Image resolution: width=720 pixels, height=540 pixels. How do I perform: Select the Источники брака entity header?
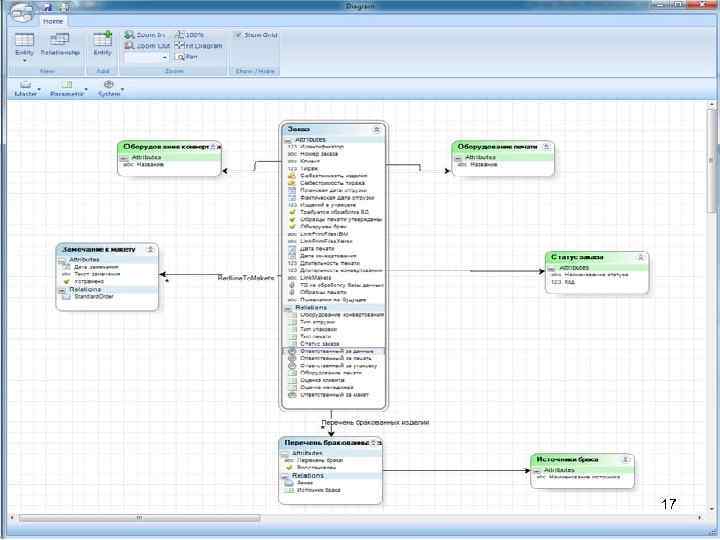tap(582, 460)
